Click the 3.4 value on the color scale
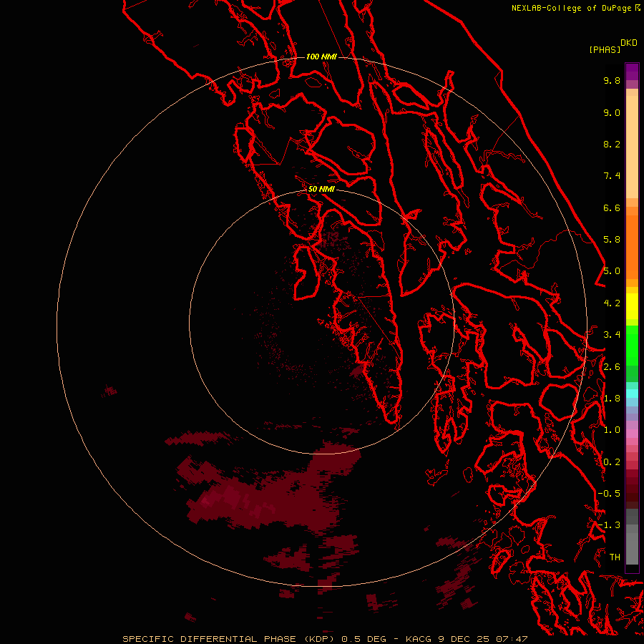 pyautogui.click(x=612, y=335)
